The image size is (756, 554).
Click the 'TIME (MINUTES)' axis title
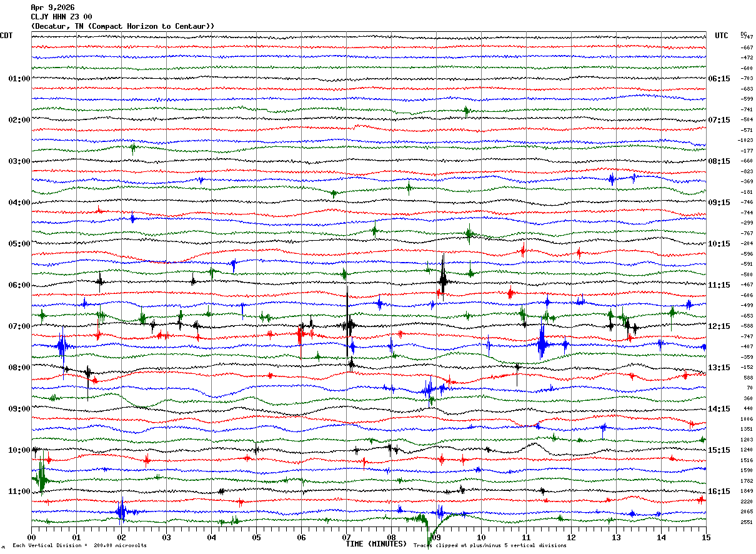point(376,544)
